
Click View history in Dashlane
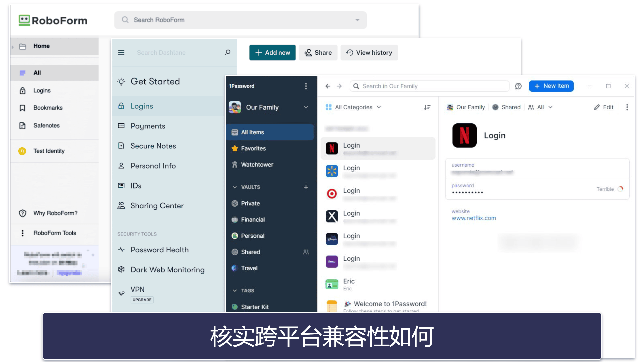click(369, 52)
